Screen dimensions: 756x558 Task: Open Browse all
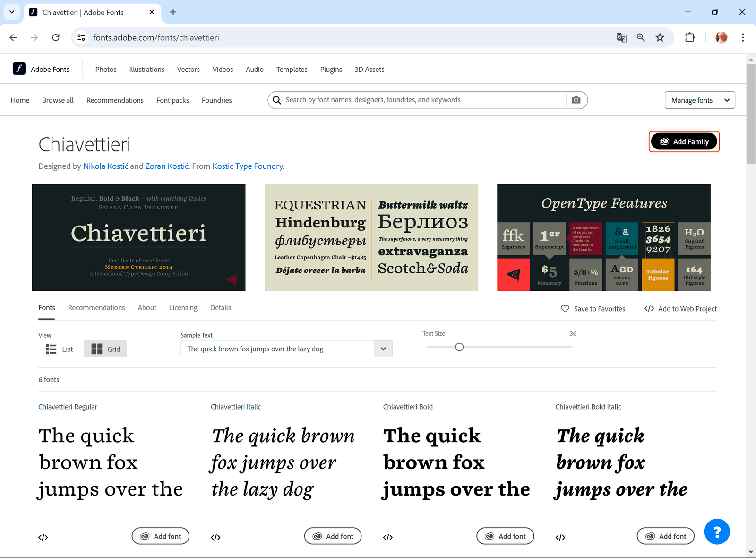coord(58,100)
